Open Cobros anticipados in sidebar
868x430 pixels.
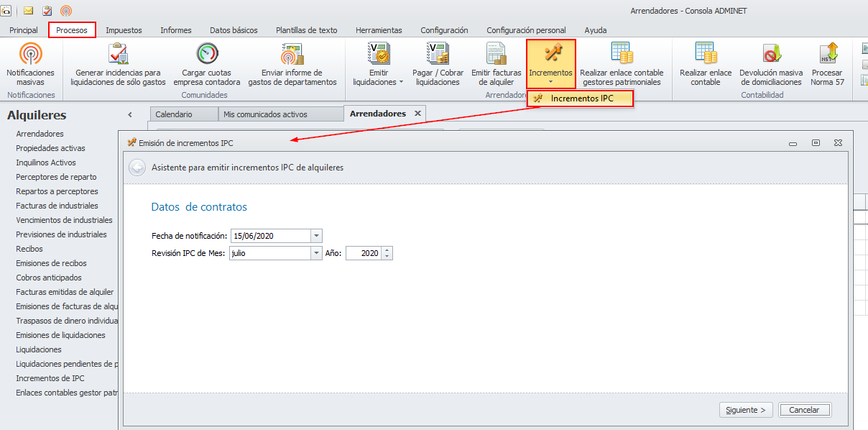[x=49, y=278]
